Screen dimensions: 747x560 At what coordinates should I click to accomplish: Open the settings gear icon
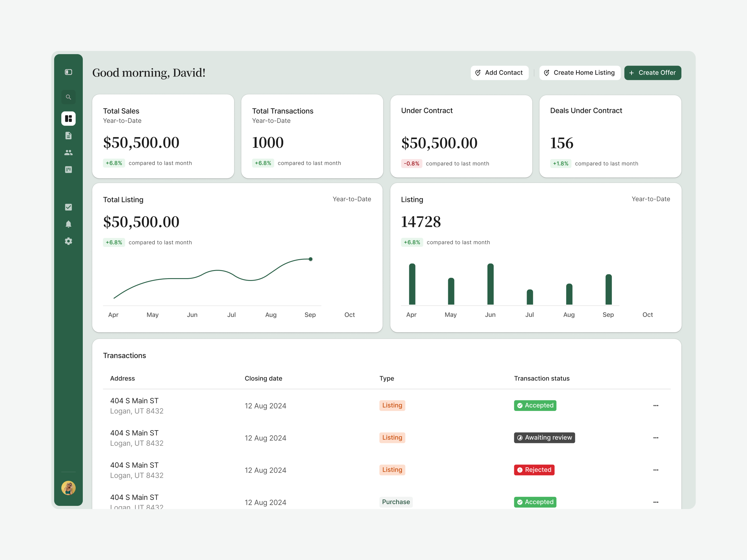68,241
